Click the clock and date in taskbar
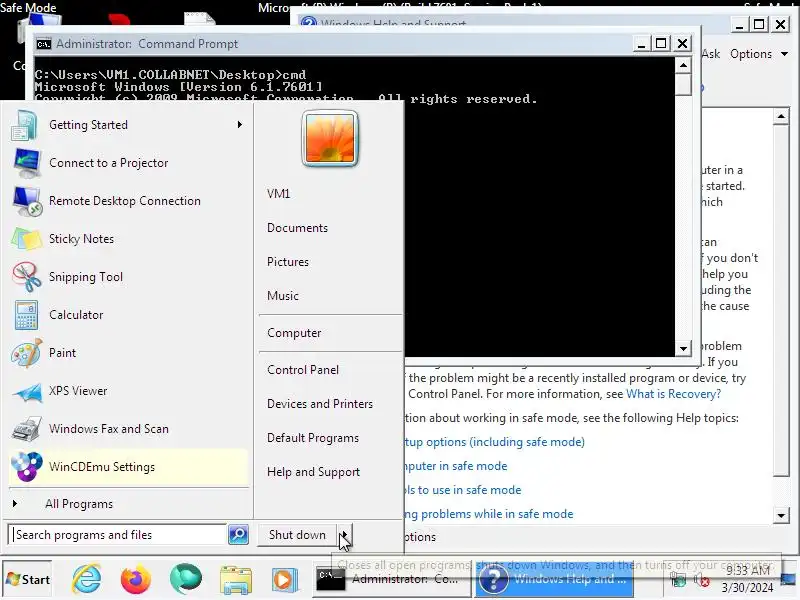Viewport: 800px width, 600px height. 747,579
